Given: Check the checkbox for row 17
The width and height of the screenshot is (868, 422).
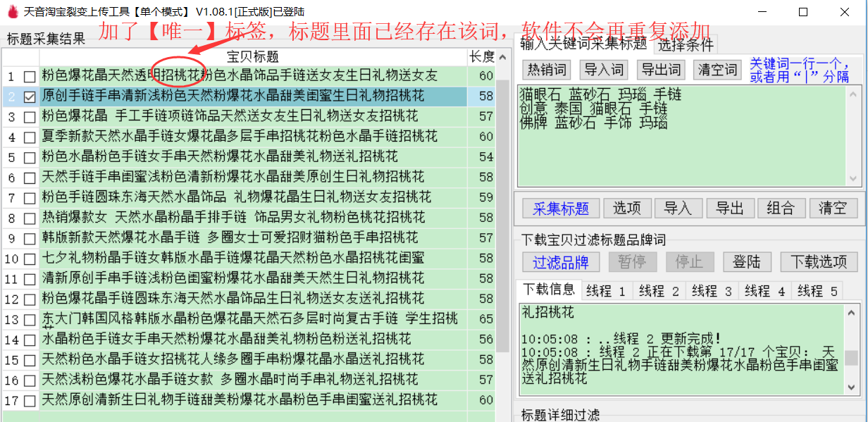Looking at the screenshot, I should pos(30,401).
